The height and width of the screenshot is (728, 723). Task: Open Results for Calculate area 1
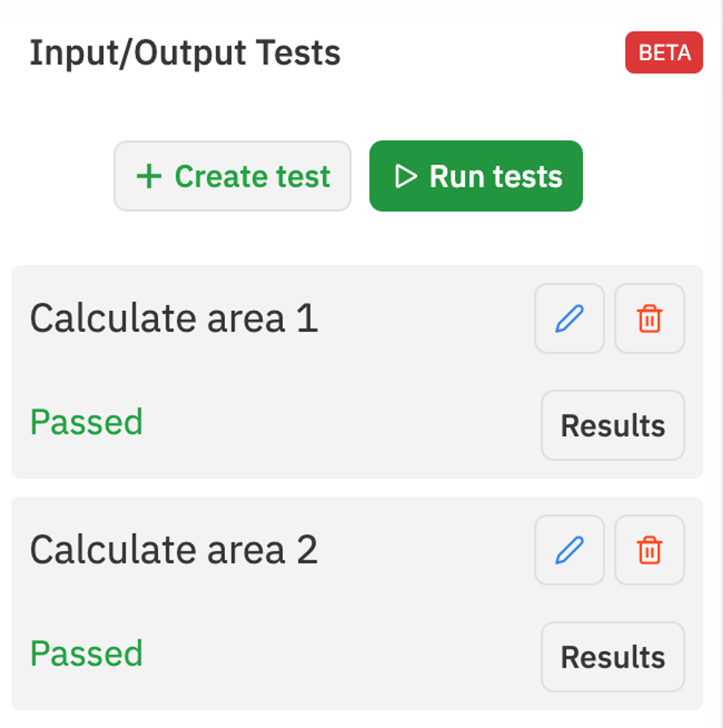613,425
